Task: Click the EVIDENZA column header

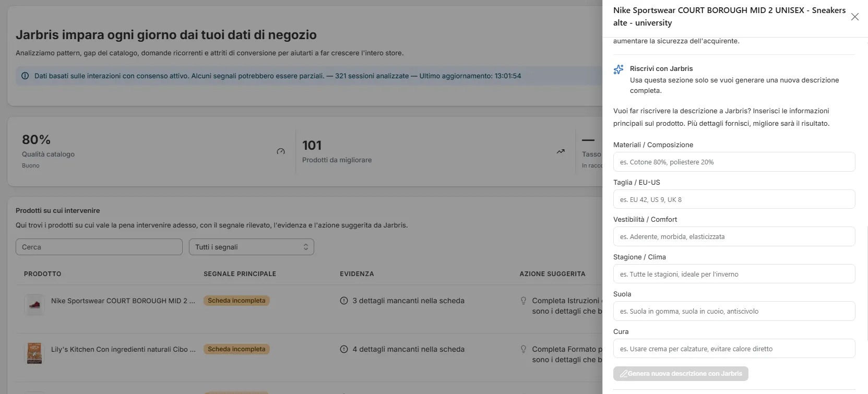Action: pos(357,274)
